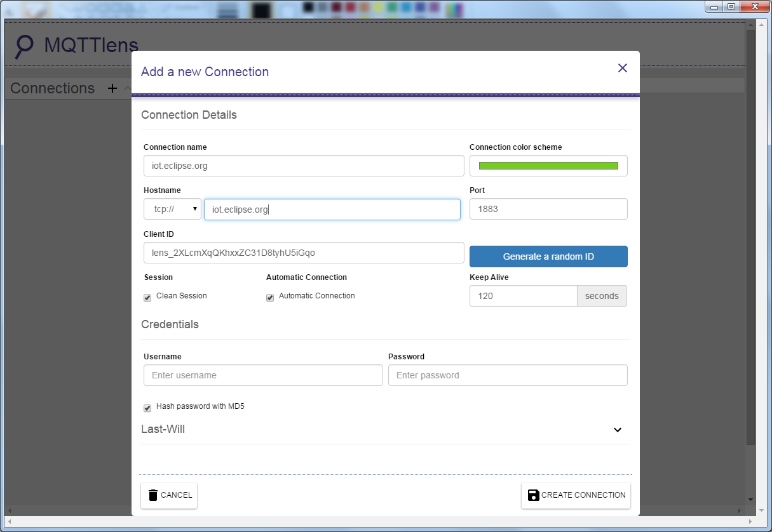Expand the Last-Will section chevron
Image resolution: width=772 pixels, height=532 pixels.
tap(618, 430)
